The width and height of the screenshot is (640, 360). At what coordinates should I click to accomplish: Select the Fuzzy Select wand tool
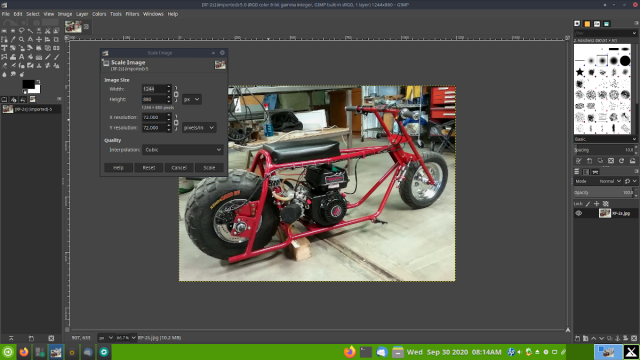[x=30, y=31]
